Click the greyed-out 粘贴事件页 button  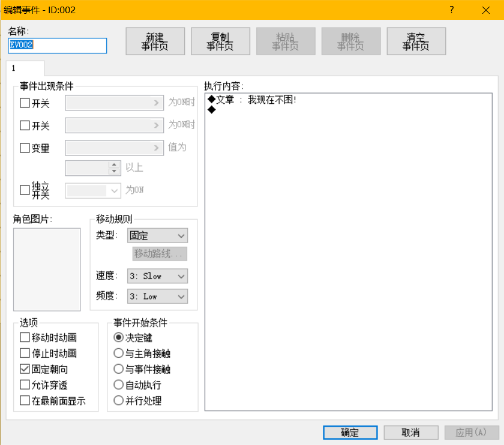point(286,41)
